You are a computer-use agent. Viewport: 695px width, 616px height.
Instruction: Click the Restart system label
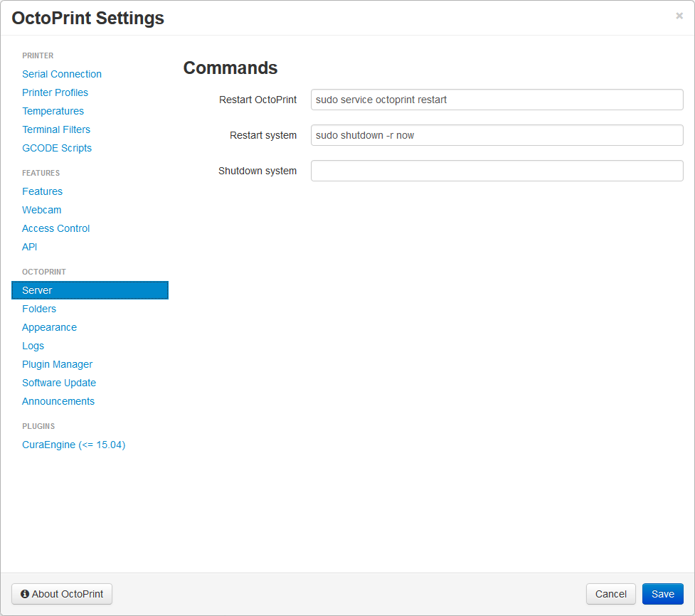tap(263, 135)
